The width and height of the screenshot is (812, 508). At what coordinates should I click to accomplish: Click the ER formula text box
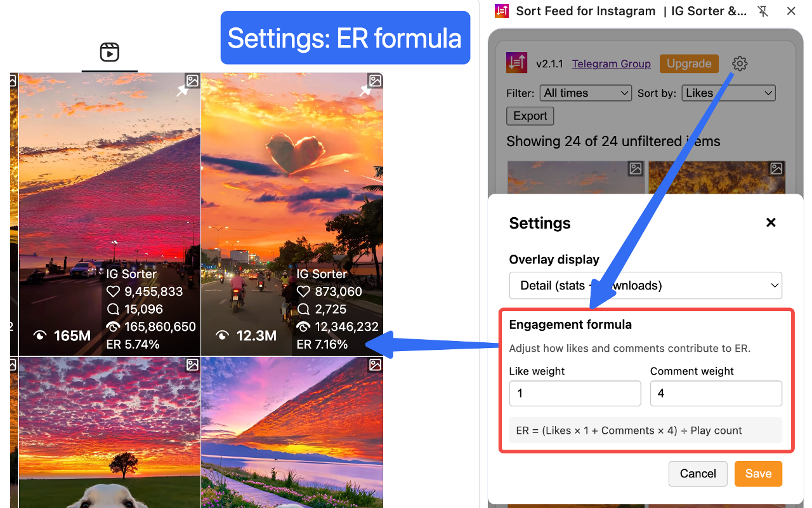click(645, 431)
